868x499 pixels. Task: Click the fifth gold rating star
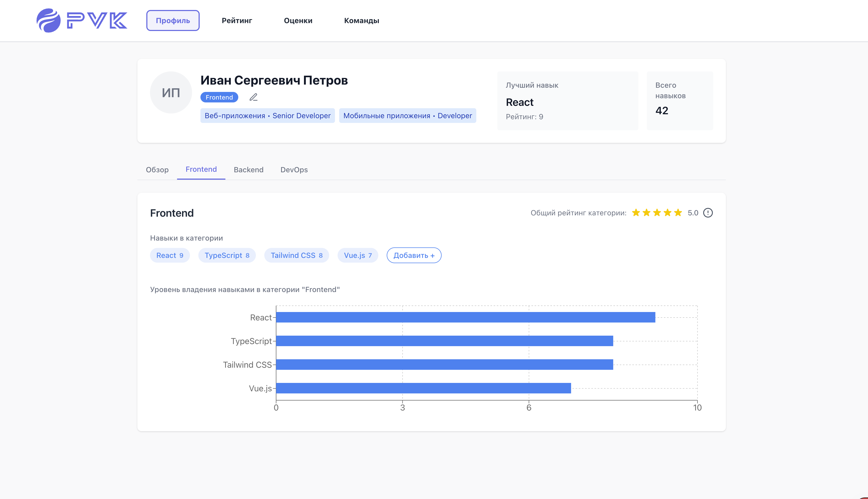(678, 213)
